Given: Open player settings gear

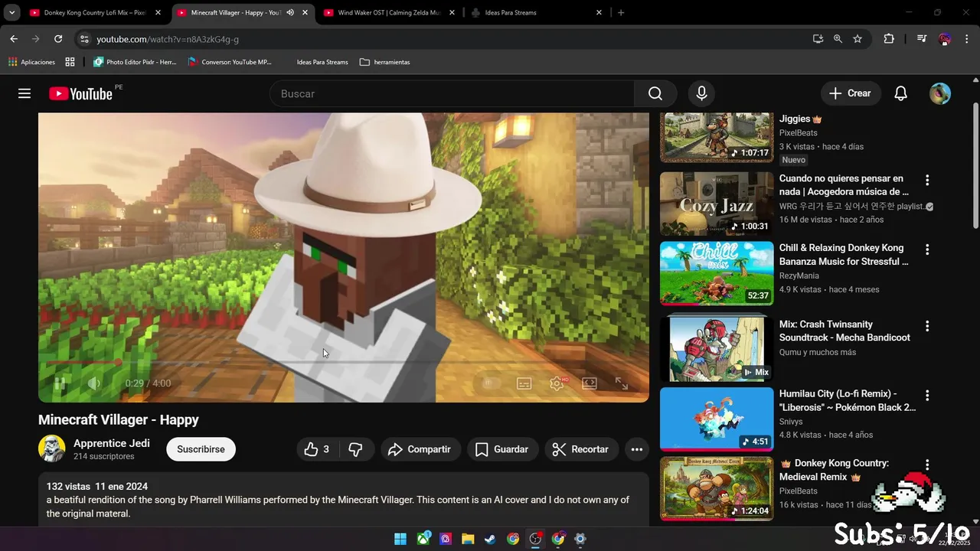Looking at the screenshot, I should tap(557, 383).
